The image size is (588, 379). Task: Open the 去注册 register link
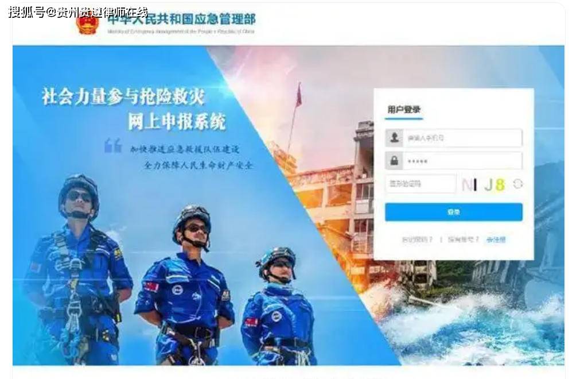point(496,239)
